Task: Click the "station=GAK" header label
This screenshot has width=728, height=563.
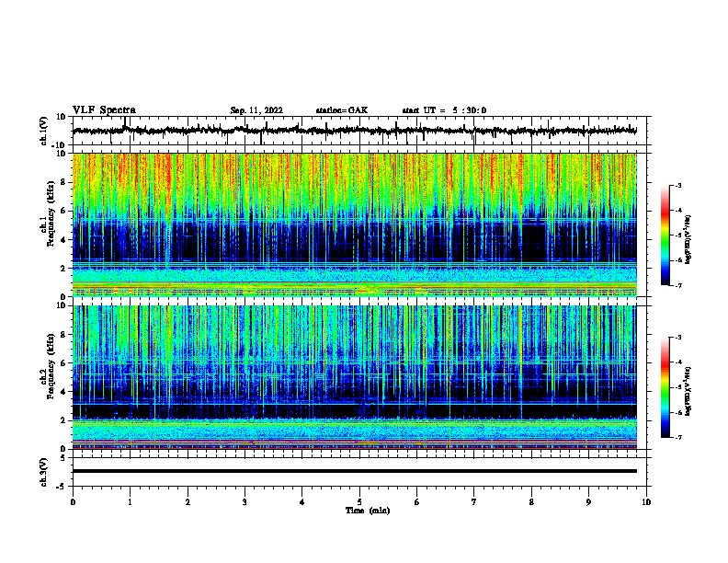Action: coord(342,110)
